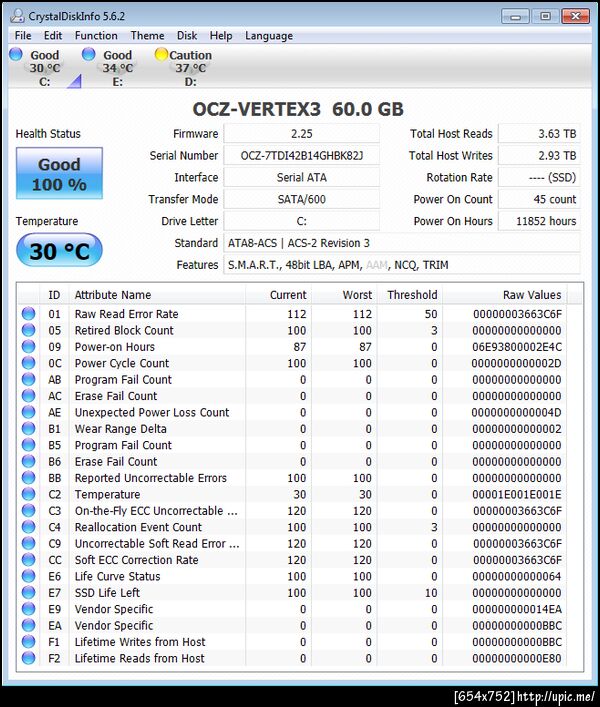Click the Attribute Name column header
The image size is (600, 707).
pyautogui.click(x=157, y=295)
